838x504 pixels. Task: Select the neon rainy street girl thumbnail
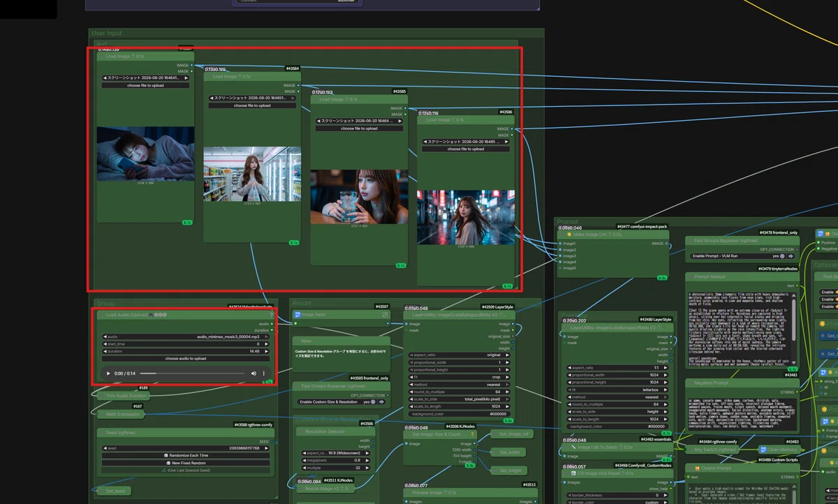tap(466, 217)
